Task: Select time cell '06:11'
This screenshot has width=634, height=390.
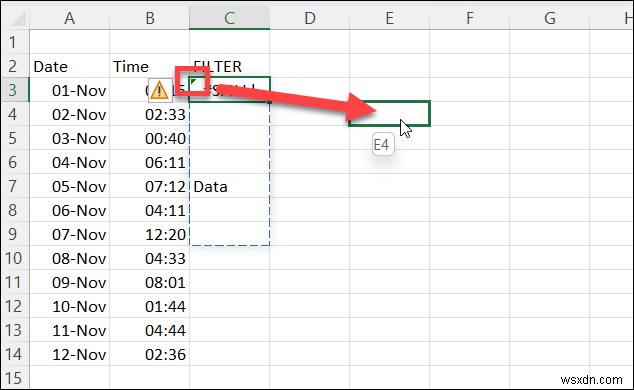Action: (x=150, y=162)
